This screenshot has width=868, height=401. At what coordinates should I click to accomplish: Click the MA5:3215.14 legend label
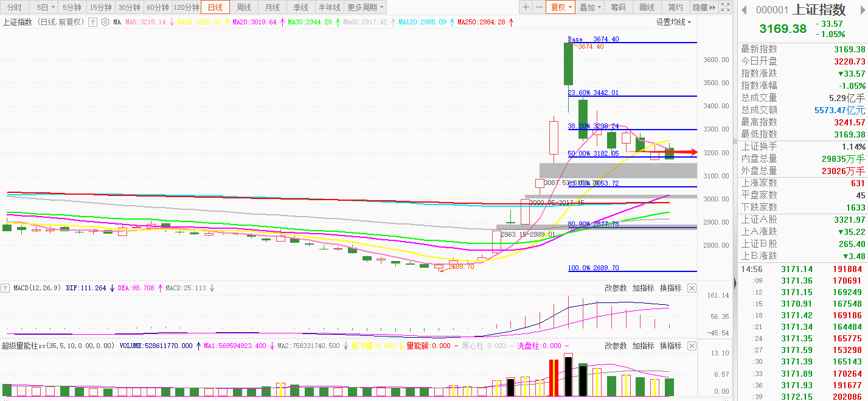pyautogui.click(x=146, y=22)
